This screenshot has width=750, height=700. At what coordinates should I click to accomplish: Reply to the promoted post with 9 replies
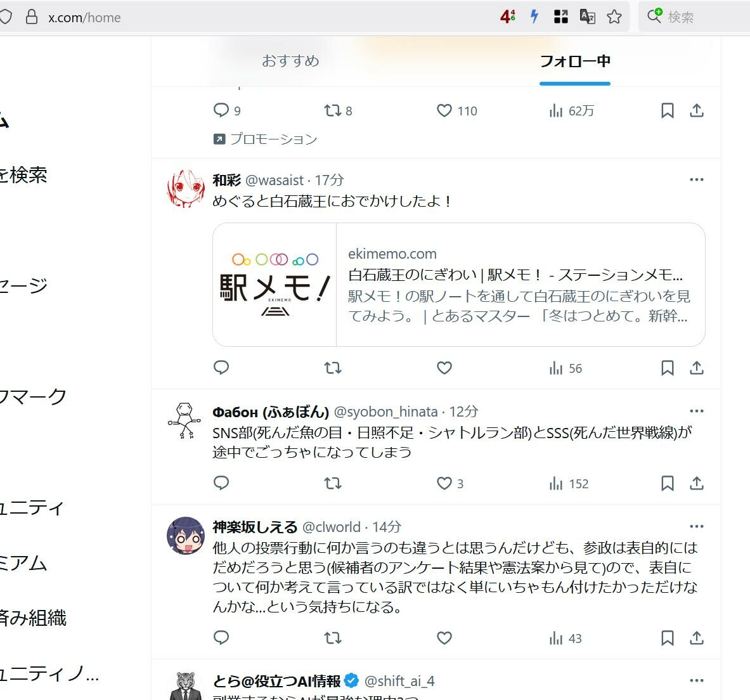click(x=227, y=110)
